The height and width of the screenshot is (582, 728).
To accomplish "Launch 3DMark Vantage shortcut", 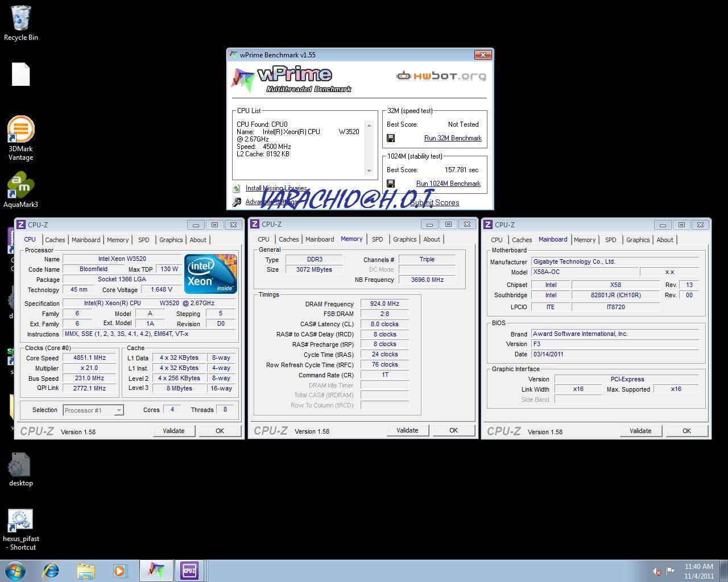I will pos(20,138).
